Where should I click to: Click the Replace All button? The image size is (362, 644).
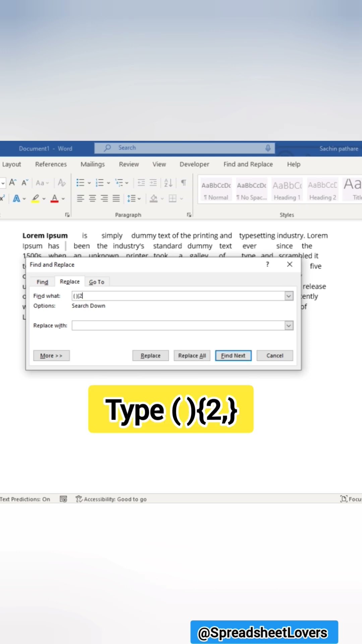(x=192, y=356)
